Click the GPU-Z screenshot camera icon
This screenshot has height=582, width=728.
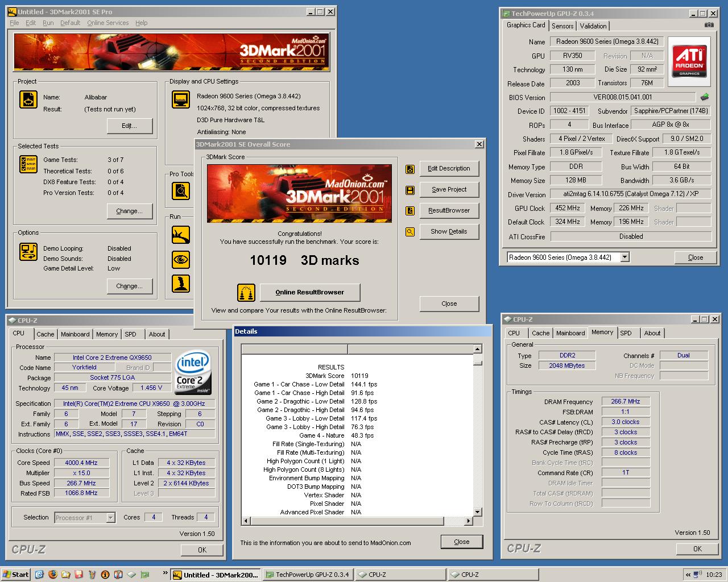[709, 25]
